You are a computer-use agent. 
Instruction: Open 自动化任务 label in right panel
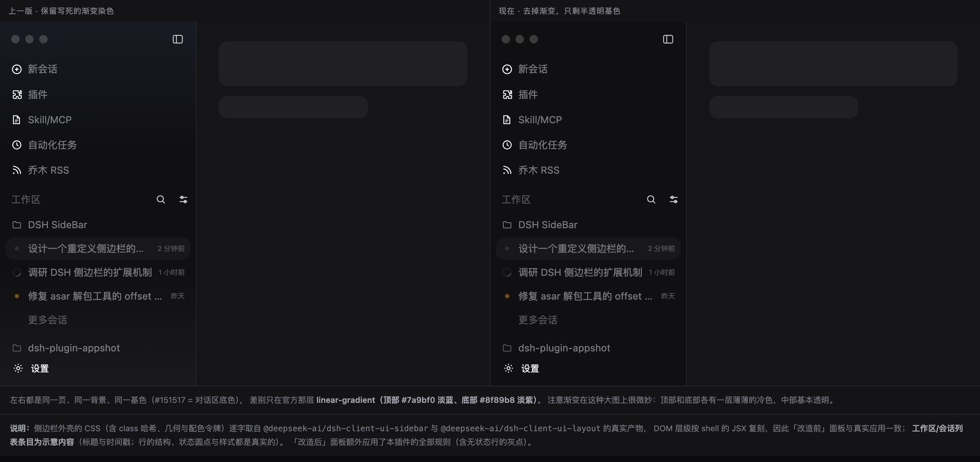pos(543,145)
